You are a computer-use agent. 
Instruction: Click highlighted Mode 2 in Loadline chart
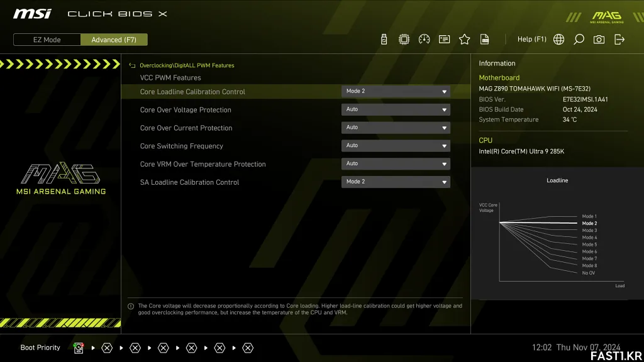click(x=589, y=223)
